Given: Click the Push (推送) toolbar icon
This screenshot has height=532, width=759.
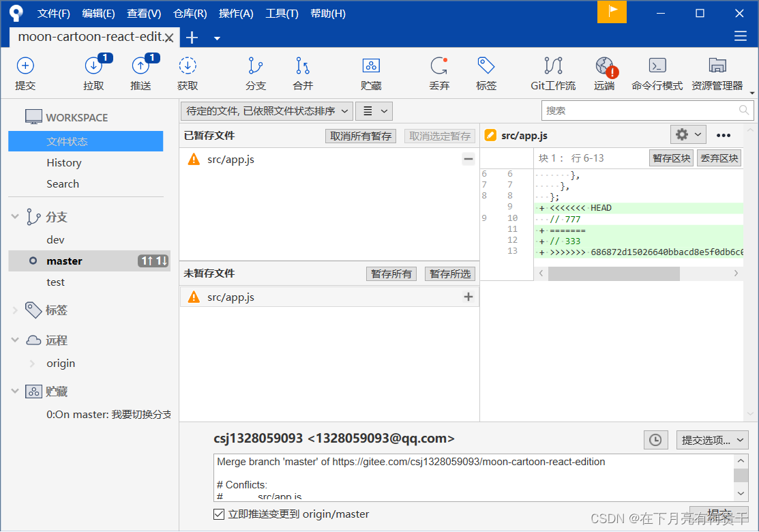Looking at the screenshot, I should coord(141,74).
